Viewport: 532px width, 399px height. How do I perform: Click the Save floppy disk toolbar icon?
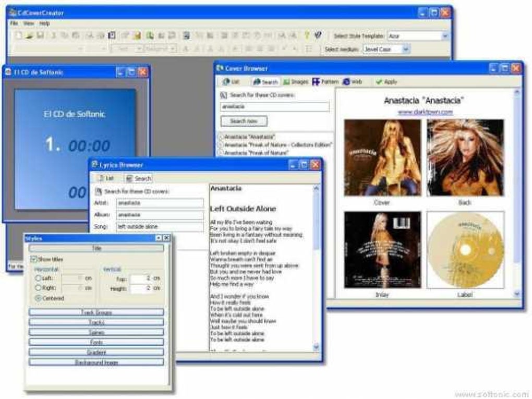point(40,35)
